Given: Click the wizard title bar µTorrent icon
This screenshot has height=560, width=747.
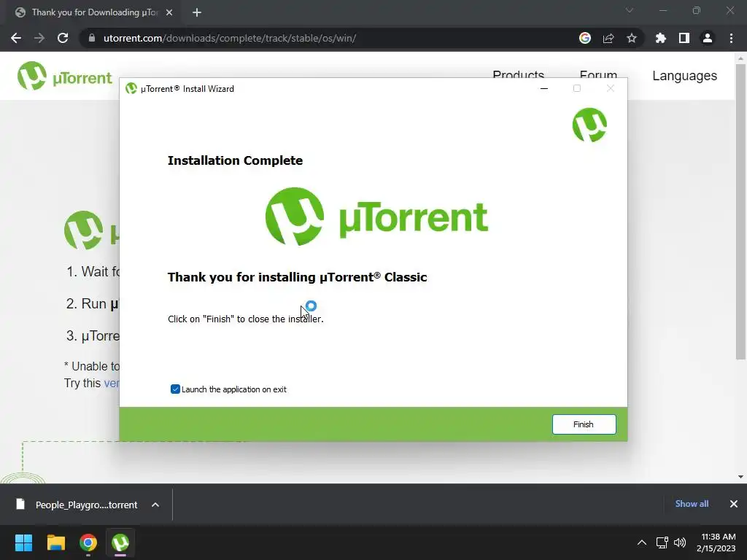Looking at the screenshot, I should 131,88.
